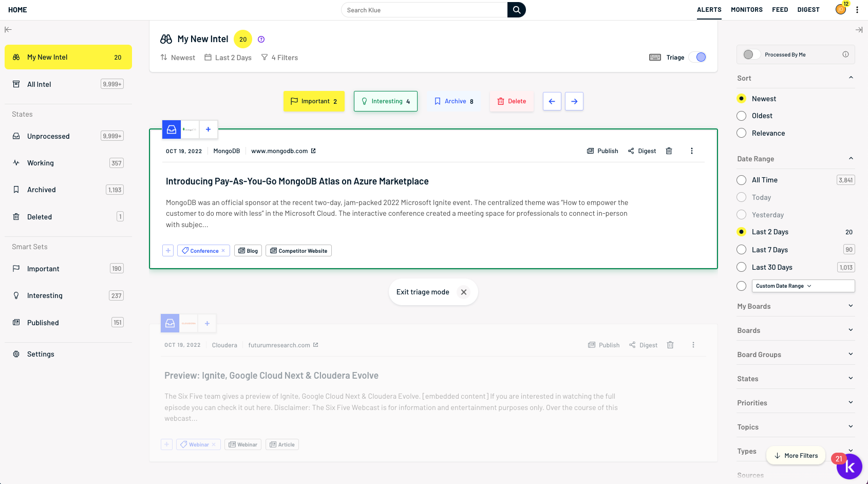Open the All Intel sidebar item
868x484 pixels.
tap(39, 84)
